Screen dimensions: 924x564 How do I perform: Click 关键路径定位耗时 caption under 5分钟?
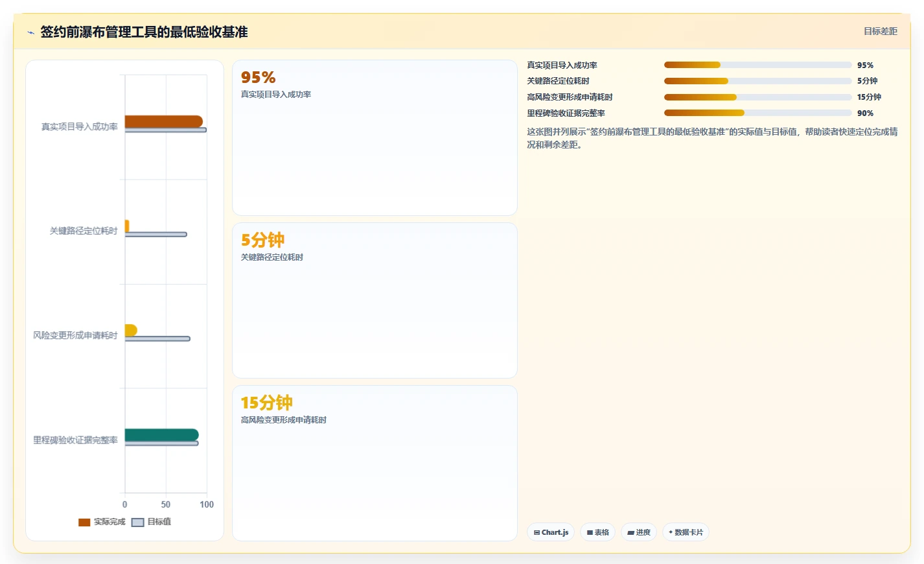tap(272, 257)
